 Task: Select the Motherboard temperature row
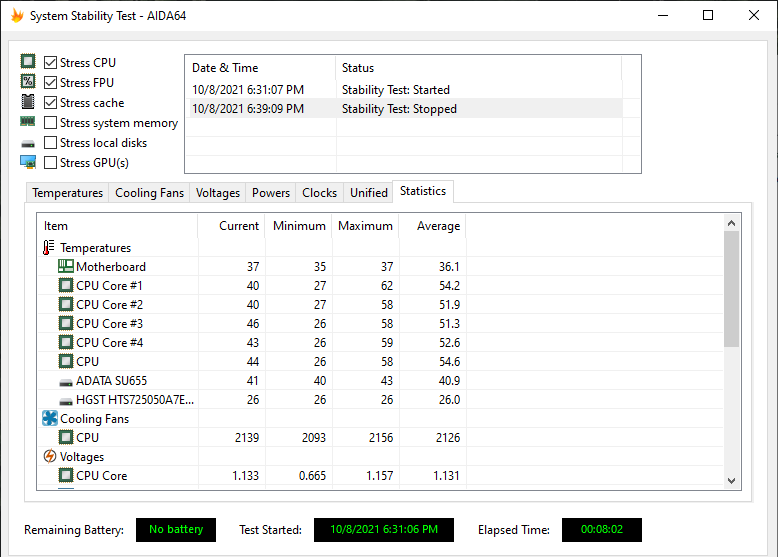point(380,266)
